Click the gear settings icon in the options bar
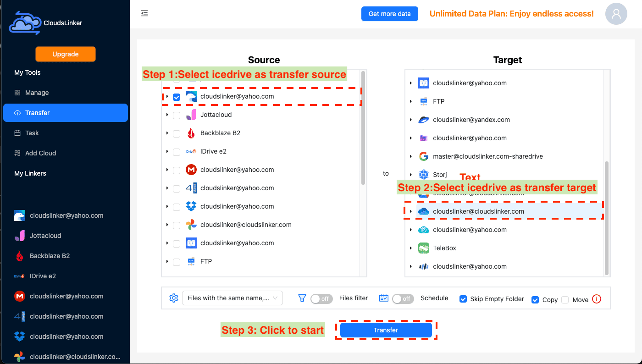Screen dimensions: 642x364 [173, 298]
